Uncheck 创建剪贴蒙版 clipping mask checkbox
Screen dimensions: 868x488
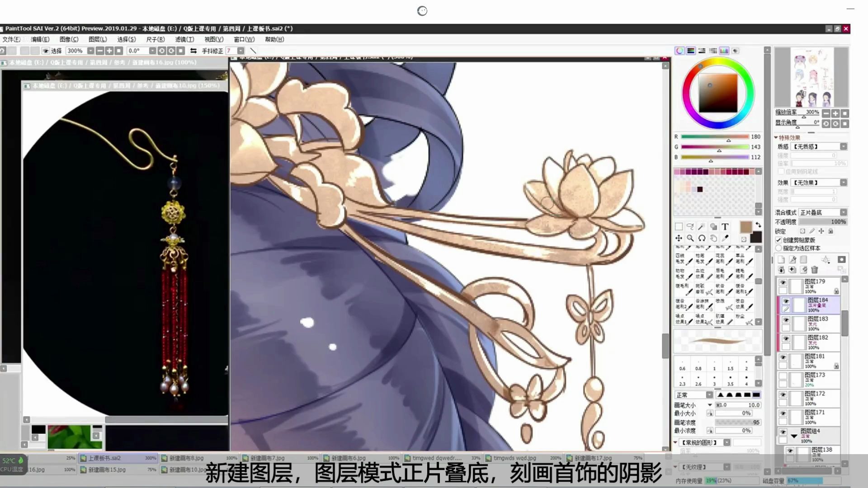778,240
